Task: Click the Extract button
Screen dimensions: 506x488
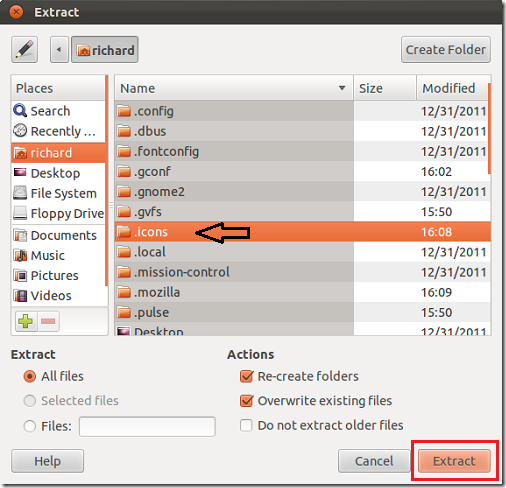Action: (x=454, y=461)
